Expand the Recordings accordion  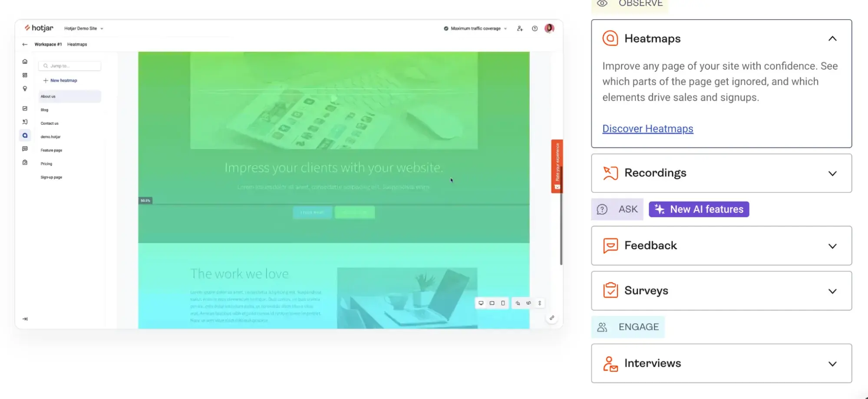(x=721, y=173)
